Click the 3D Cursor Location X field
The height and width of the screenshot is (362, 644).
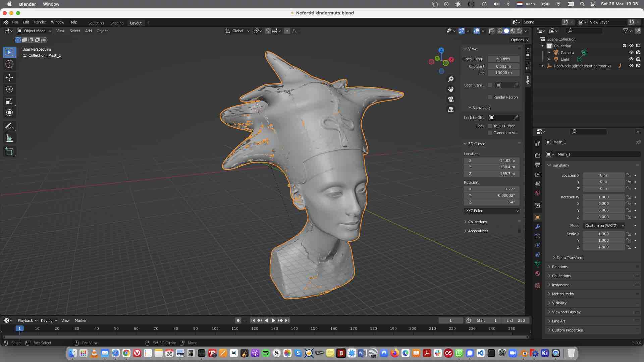coord(492,161)
